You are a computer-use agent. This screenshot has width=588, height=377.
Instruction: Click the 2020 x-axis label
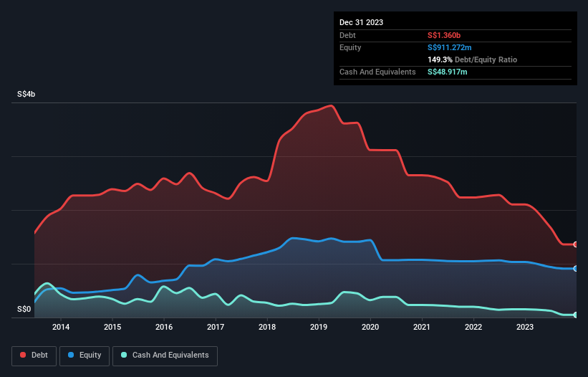370,327
